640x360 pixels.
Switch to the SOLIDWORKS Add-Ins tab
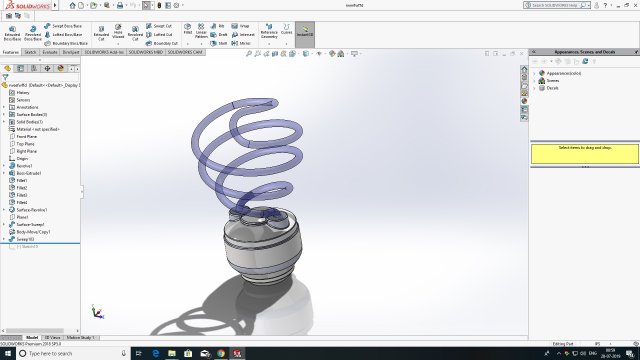pyautogui.click(x=104, y=52)
